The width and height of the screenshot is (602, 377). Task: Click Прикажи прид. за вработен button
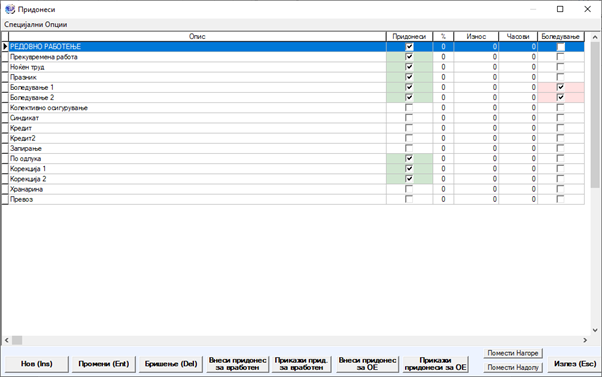pos(301,364)
